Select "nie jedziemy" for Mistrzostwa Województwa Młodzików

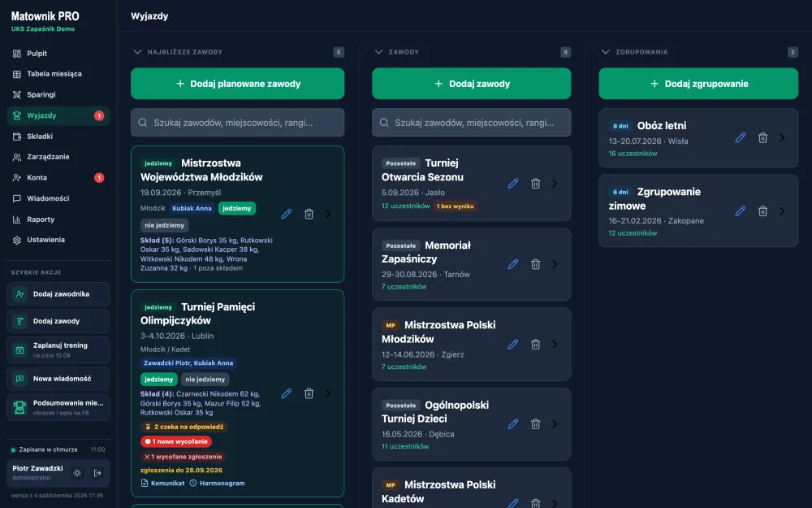tap(165, 225)
